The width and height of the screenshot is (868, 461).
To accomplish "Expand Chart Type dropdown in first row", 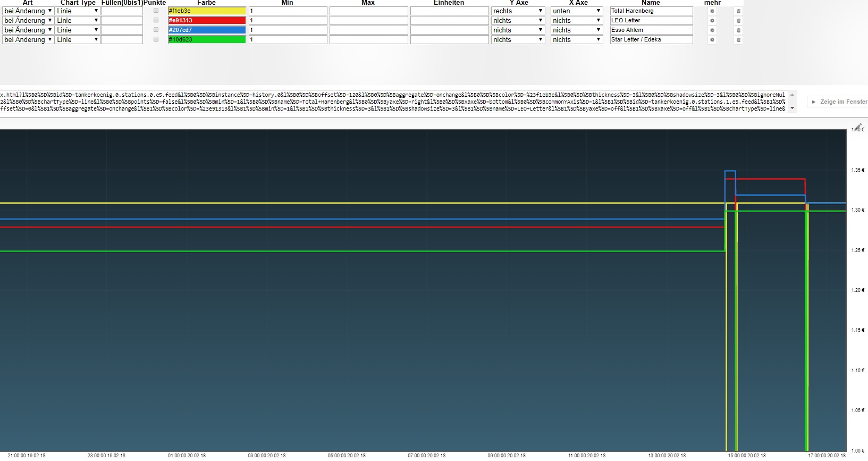I will tap(78, 11).
